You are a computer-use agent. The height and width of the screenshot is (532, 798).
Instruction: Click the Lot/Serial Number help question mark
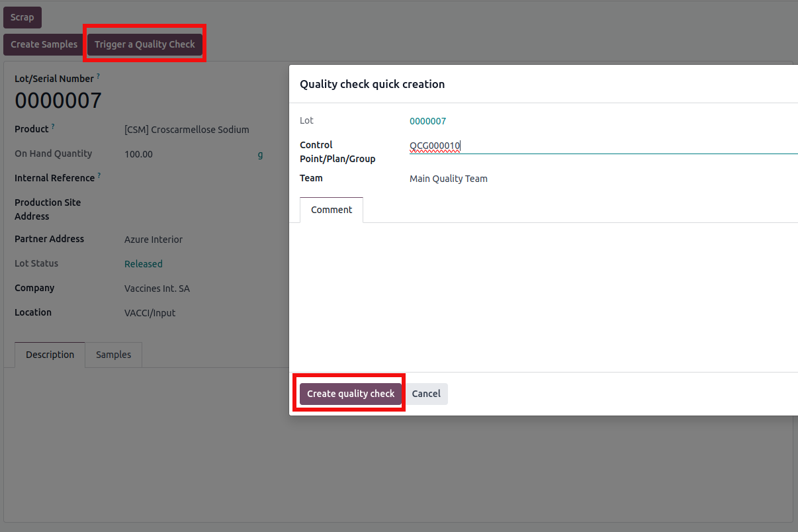tap(99, 77)
